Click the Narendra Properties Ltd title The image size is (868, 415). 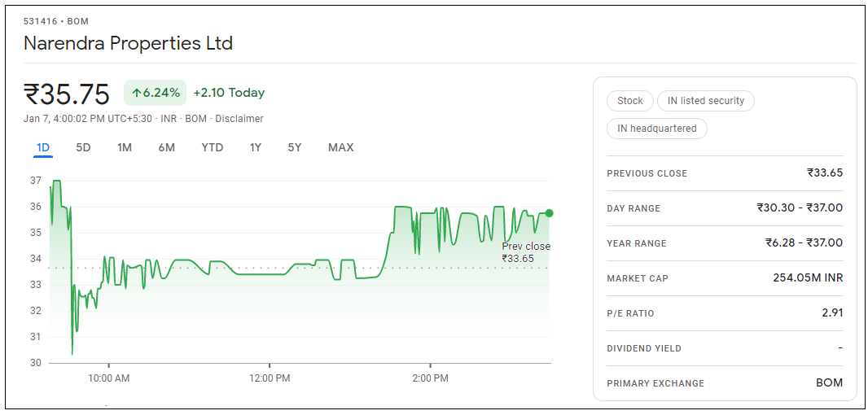(128, 43)
